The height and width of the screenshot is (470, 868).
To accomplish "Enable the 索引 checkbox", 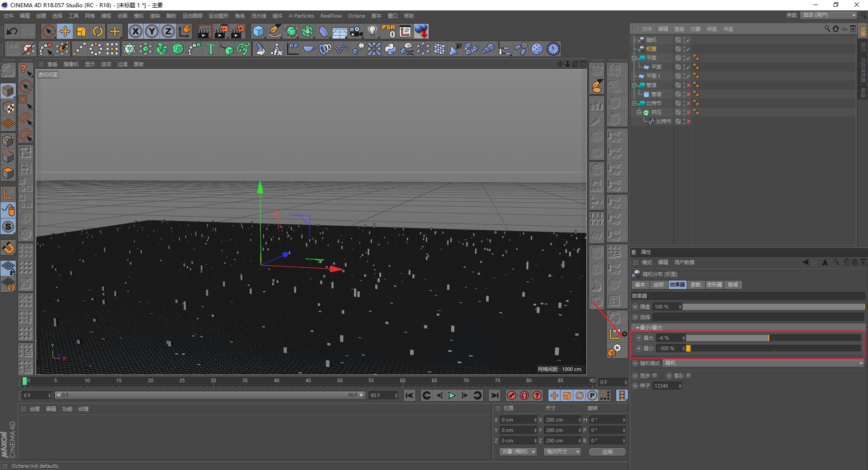I will [689, 376].
